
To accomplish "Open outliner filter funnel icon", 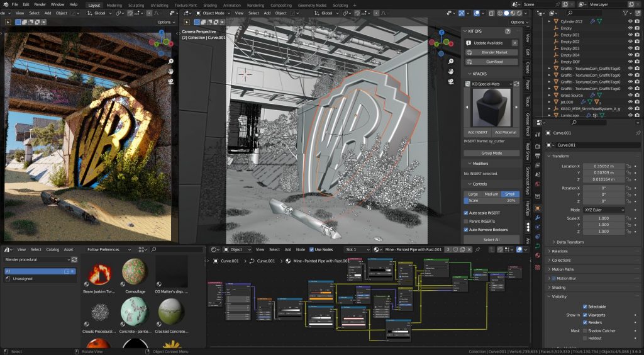I will coord(626,14).
